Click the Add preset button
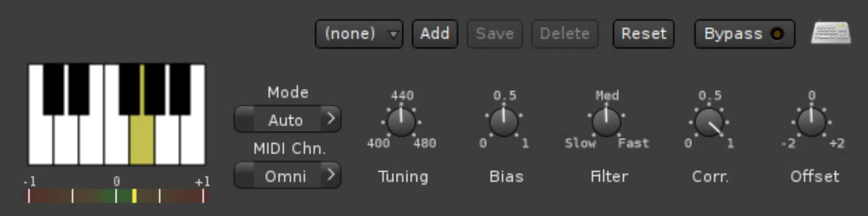The image size is (868, 216). pyautogui.click(x=435, y=34)
